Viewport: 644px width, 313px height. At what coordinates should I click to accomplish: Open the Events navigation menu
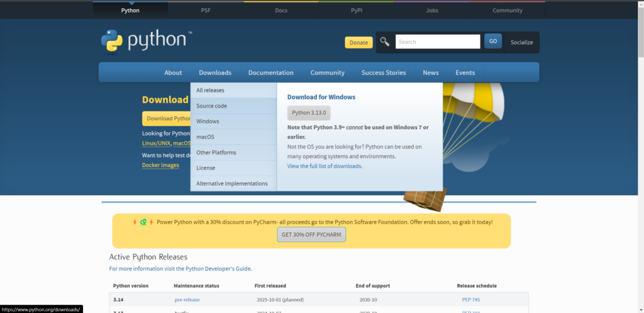click(465, 72)
